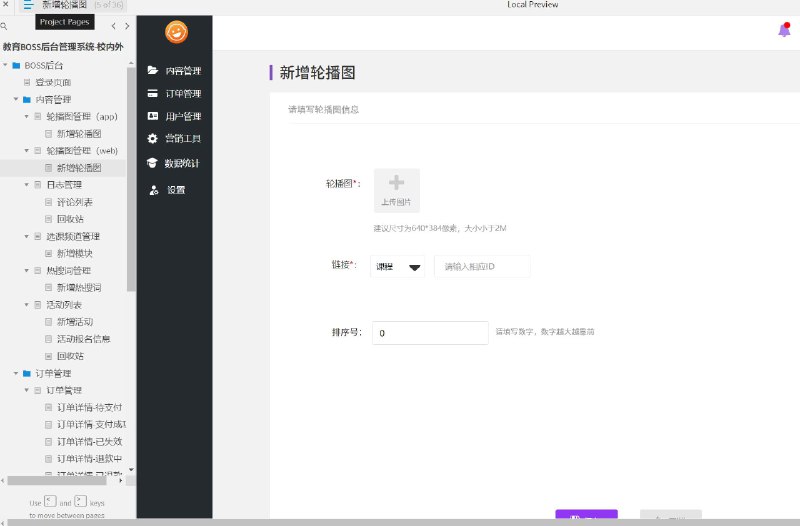Collapse the 热搜词管理 tree node
The width and height of the screenshot is (800, 526).
27,270
